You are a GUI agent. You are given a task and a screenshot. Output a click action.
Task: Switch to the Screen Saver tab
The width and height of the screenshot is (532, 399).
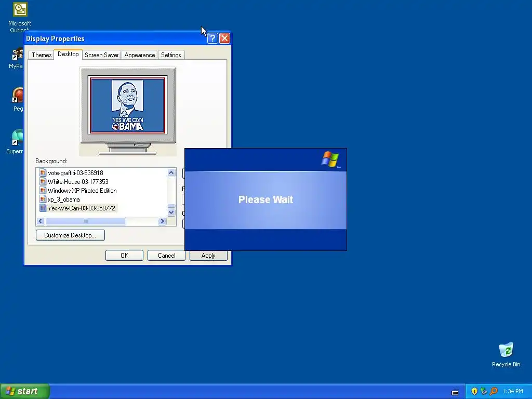(x=101, y=55)
